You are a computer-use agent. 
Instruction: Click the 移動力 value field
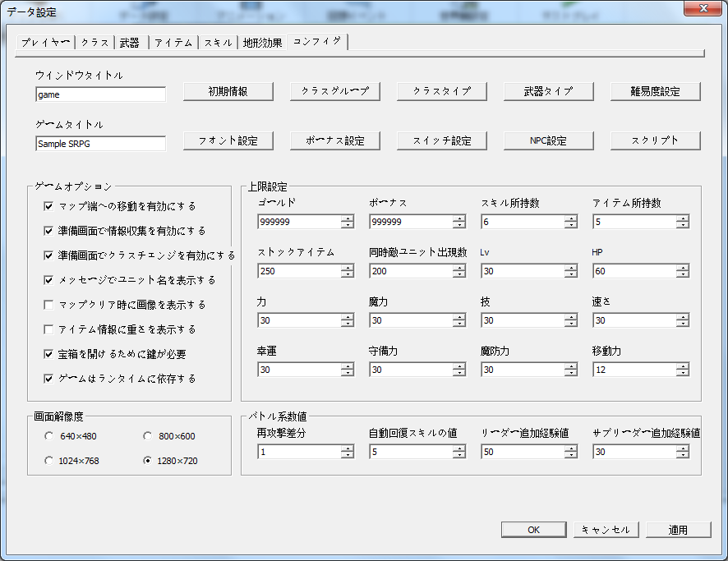(634, 370)
